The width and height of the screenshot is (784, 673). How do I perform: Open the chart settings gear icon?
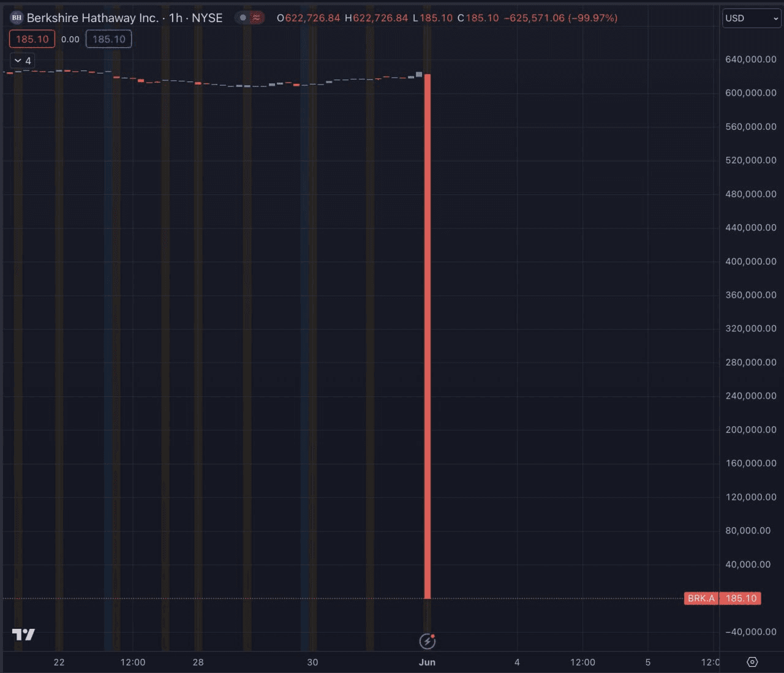(752, 662)
